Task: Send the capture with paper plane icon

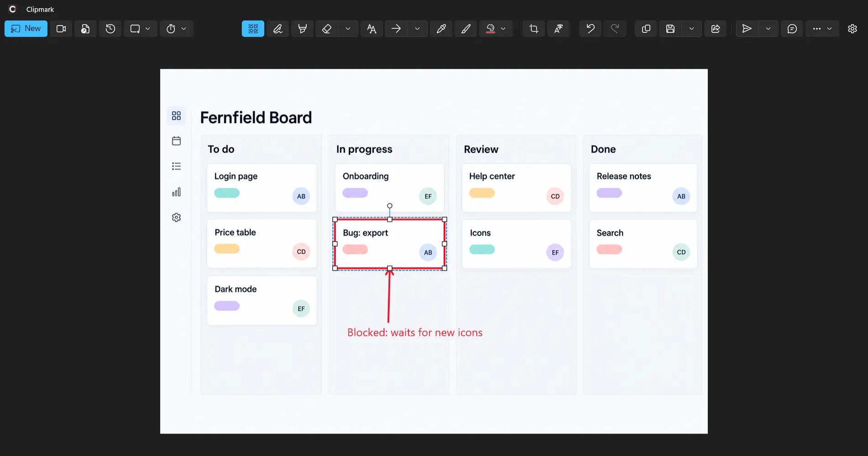Action: click(x=747, y=29)
